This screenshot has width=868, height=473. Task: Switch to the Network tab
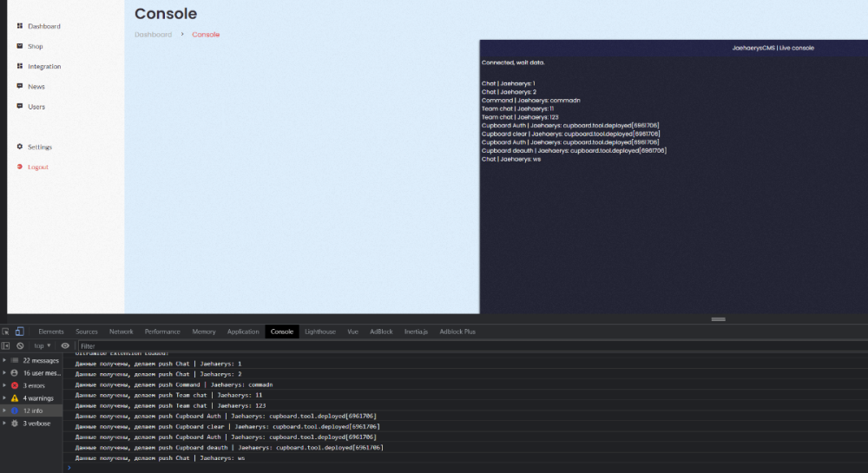121,332
